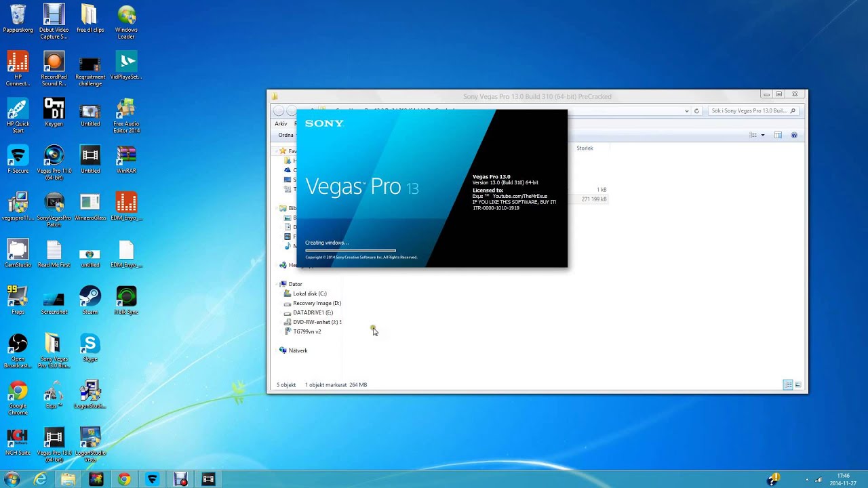
Task: Open Chrome from the taskbar
Action: (124, 479)
